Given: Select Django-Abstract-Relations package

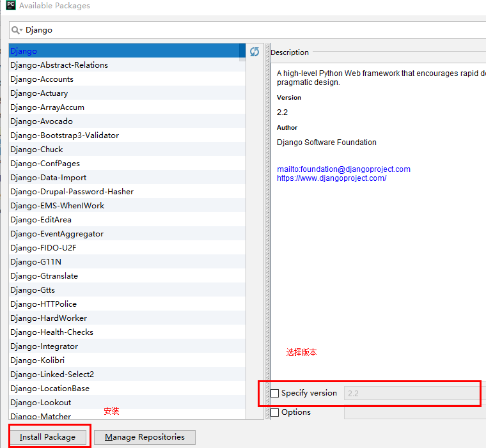Looking at the screenshot, I should tap(59, 65).
